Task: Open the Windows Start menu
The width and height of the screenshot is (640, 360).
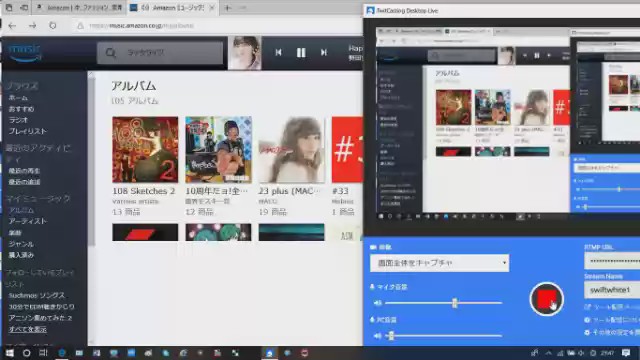Action: click(x=9, y=353)
